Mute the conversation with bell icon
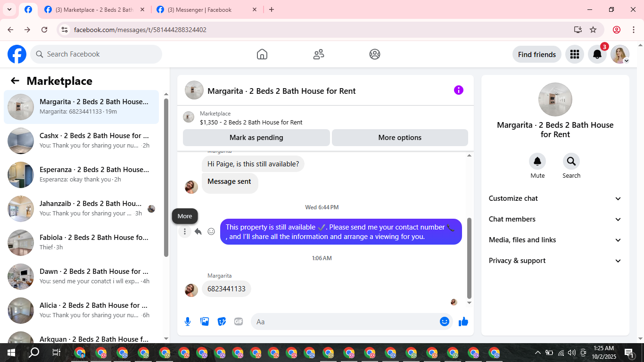Screen dimensions: 644x362 537,161
